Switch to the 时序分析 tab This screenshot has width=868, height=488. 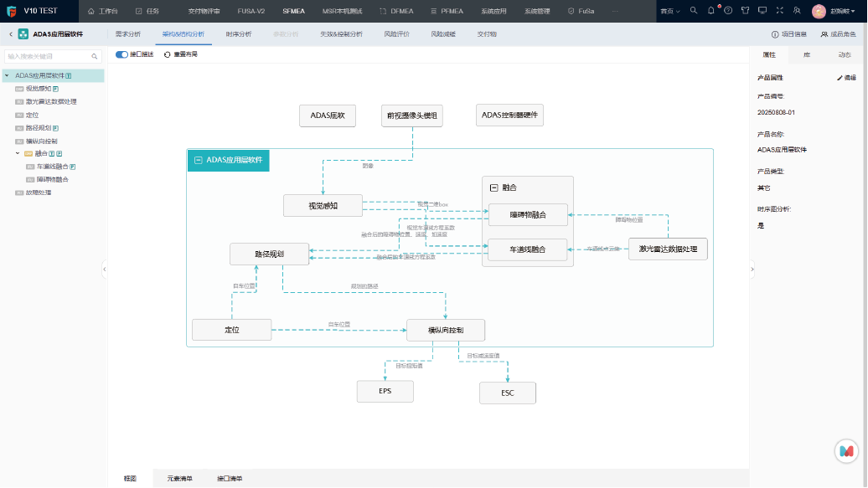tap(238, 34)
